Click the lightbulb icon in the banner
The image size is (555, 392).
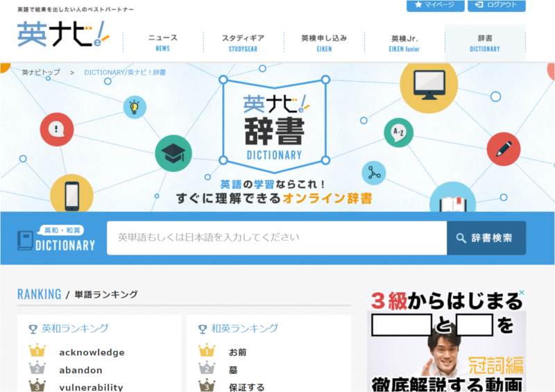135,107
